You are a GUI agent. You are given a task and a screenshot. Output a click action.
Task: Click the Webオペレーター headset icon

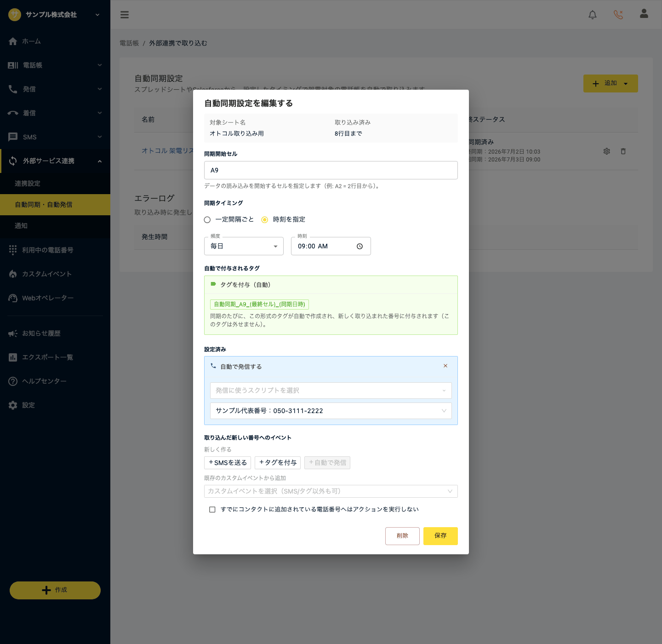[13, 298]
